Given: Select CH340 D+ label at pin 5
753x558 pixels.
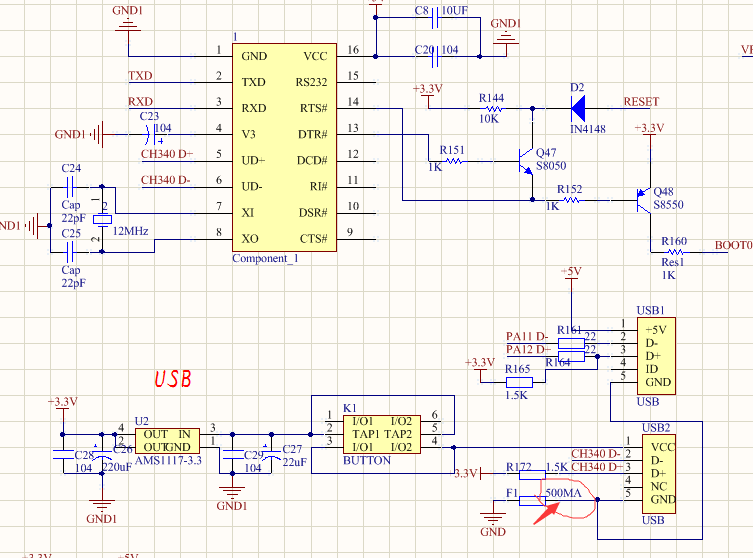Looking at the screenshot, I should (167, 154).
